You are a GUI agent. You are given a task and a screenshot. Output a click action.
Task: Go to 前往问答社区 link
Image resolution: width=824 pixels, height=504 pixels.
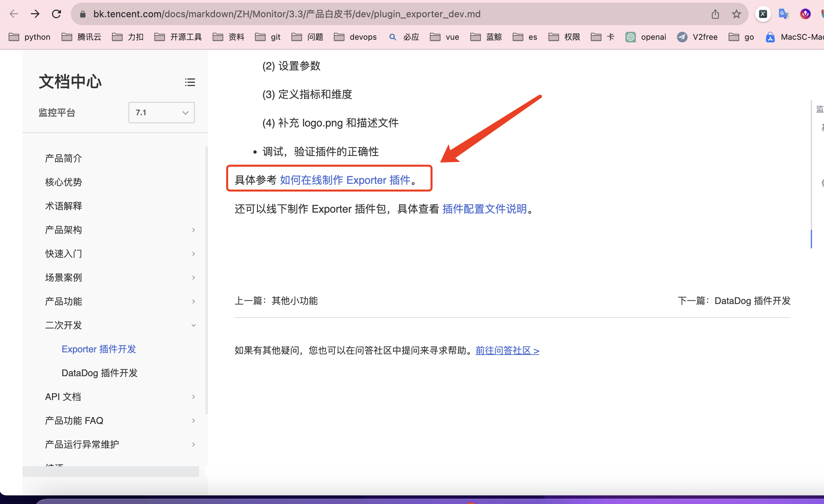click(507, 350)
